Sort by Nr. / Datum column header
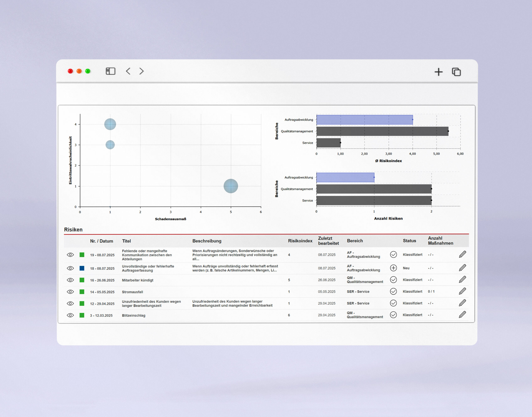 (x=102, y=241)
